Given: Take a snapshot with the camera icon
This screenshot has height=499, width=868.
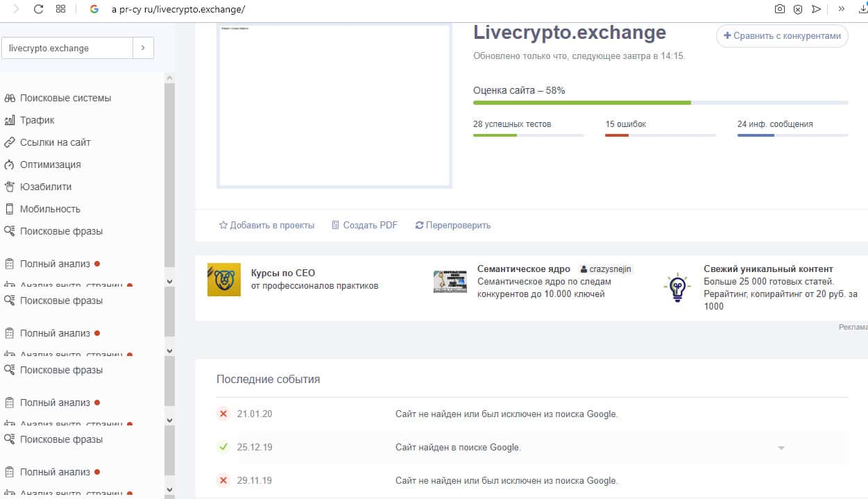Looking at the screenshot, I should (x=780, y=9).
